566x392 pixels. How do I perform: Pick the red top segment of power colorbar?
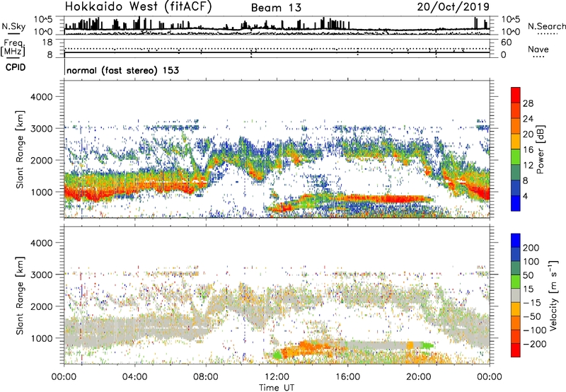click(x=516, y=95)
